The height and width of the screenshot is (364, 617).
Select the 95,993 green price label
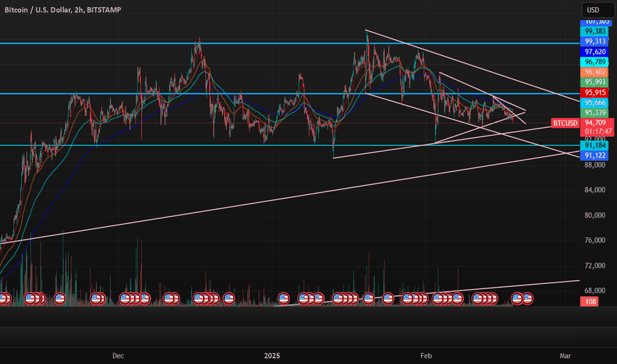[x=594, y=82]
